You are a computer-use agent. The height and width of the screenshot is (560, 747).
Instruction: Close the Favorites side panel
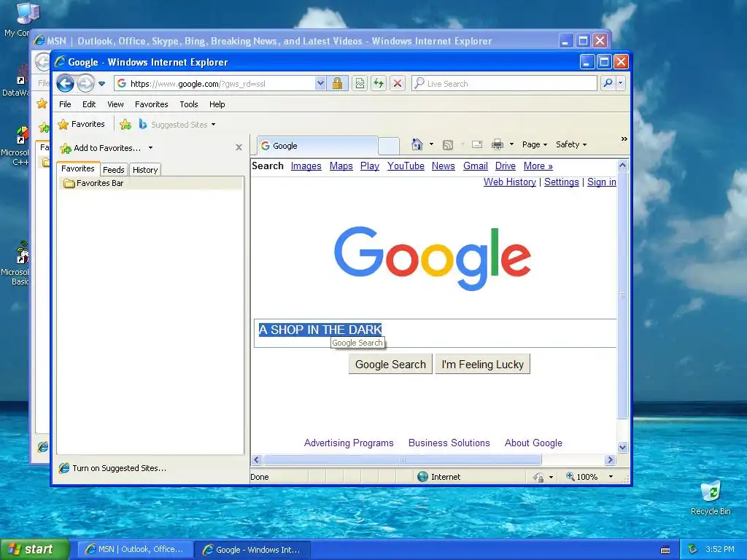click(239, 147)
